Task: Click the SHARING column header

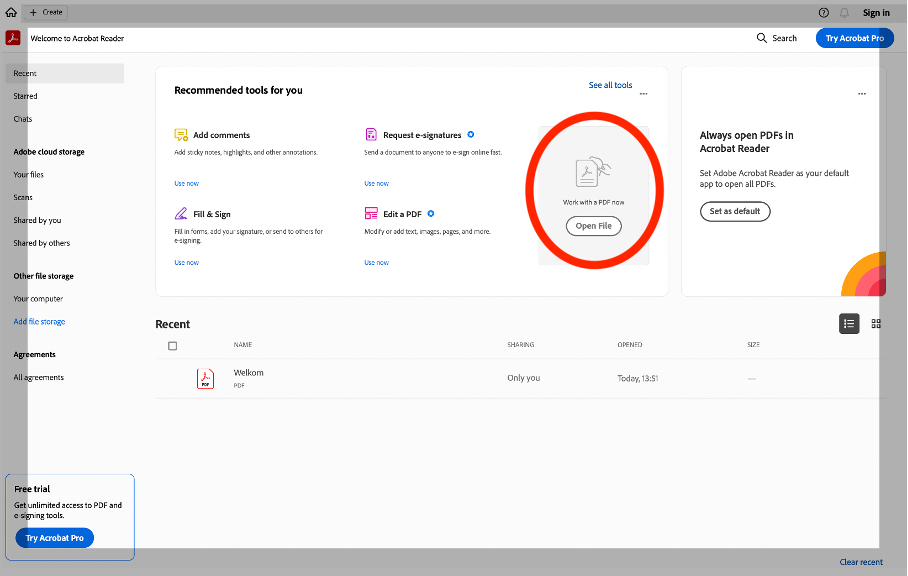Action: point(521,344)
